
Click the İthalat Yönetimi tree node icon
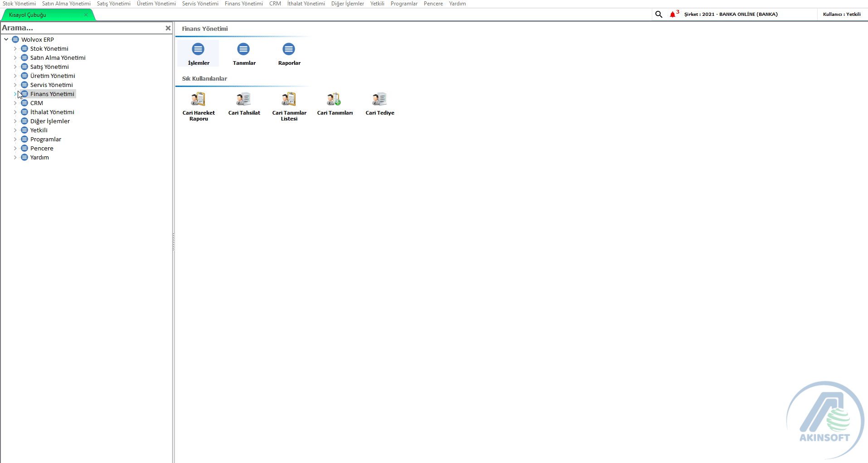pyautogui.click(x=24, y=112)
